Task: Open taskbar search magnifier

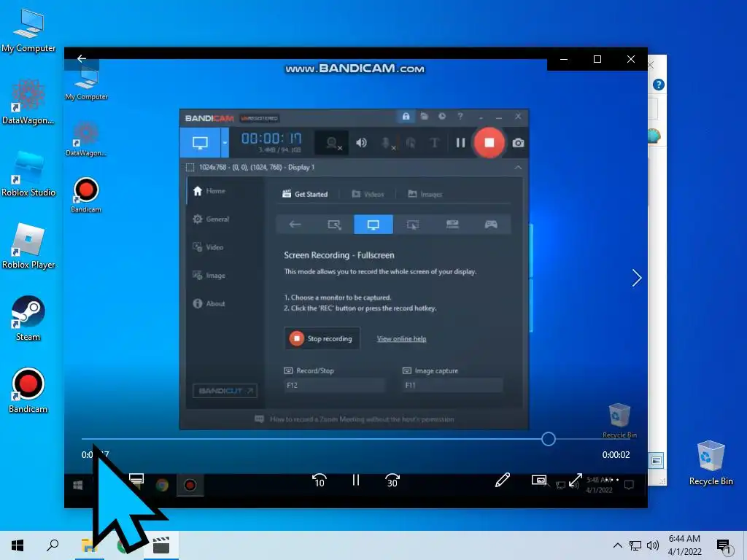Action: (53, 545)
